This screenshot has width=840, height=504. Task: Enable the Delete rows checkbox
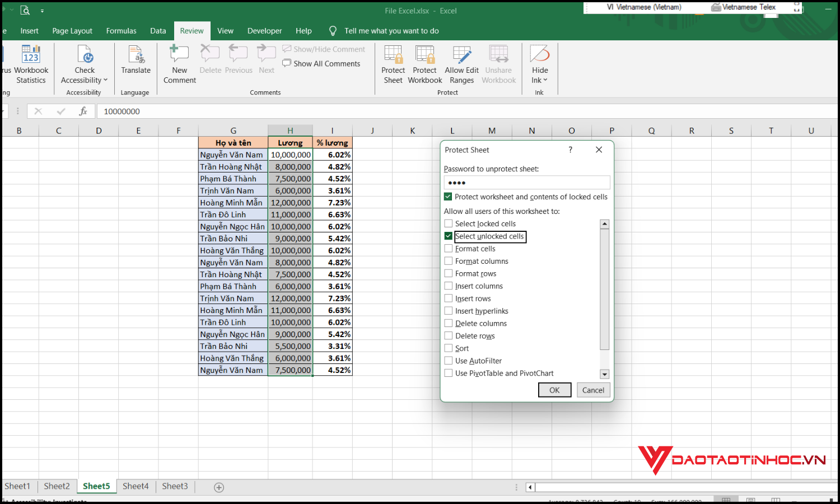[x=449, y=336]
